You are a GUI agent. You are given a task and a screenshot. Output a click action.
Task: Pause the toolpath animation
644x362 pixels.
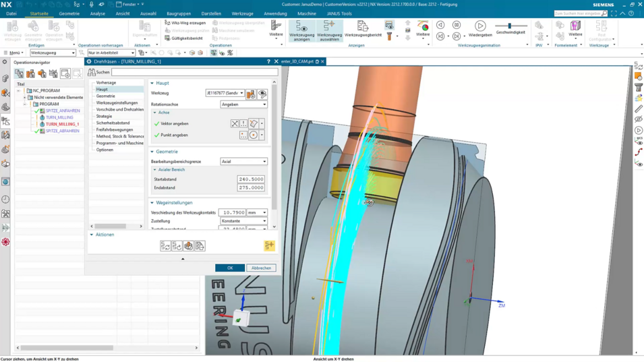coord(457,25)
